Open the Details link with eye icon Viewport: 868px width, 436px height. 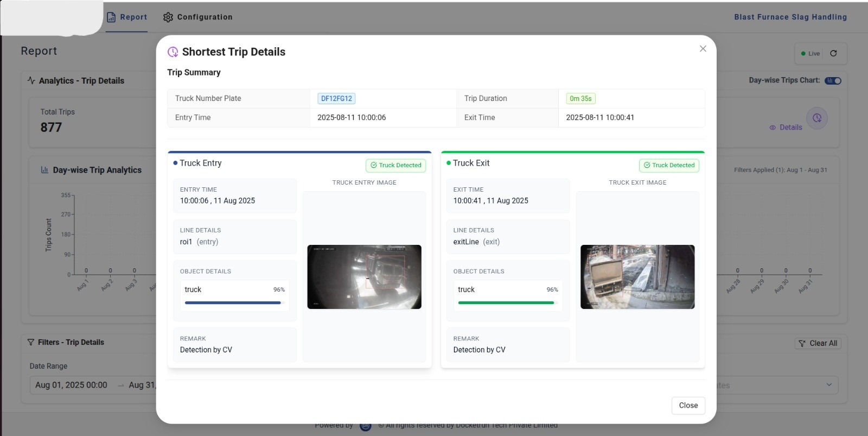click(786, 128)
